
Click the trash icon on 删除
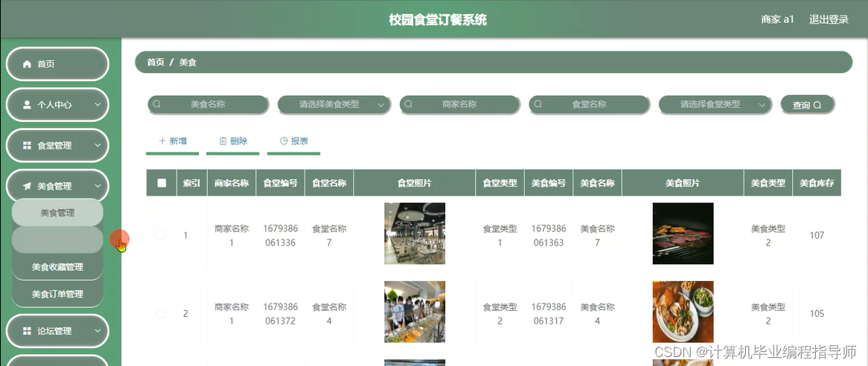pyautogui.click(x=223, y=141)
